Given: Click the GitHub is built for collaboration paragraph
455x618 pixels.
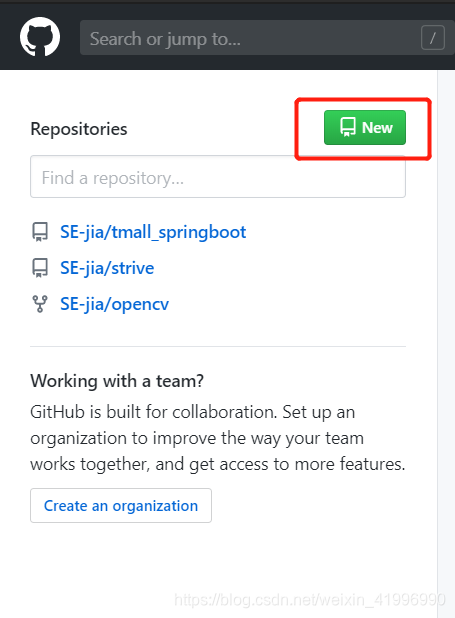Looking at the screenshot, I should (218, 438).
